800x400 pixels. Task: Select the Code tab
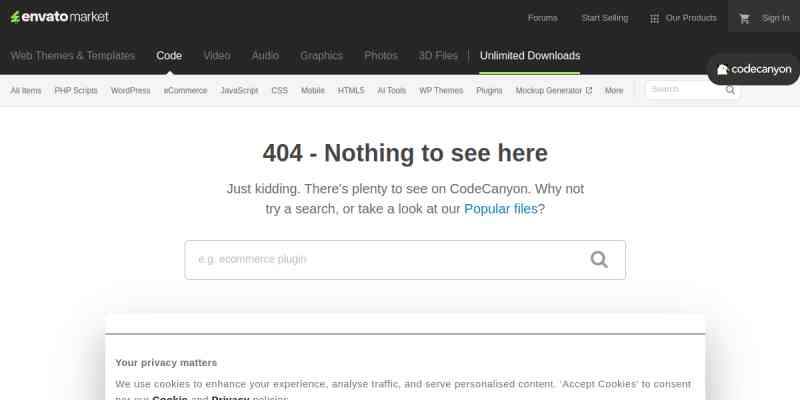[169, 56]
